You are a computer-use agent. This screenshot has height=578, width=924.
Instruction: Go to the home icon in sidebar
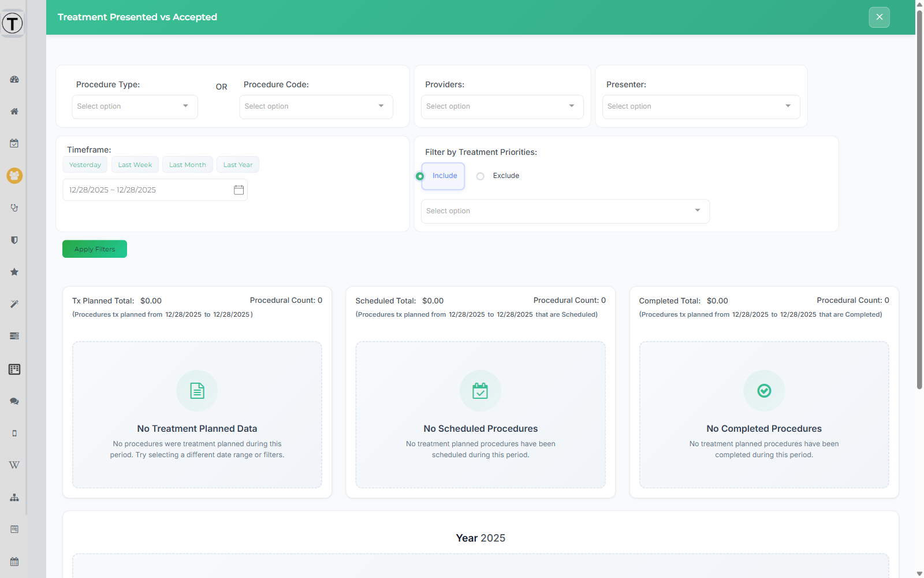pos(14,111)
